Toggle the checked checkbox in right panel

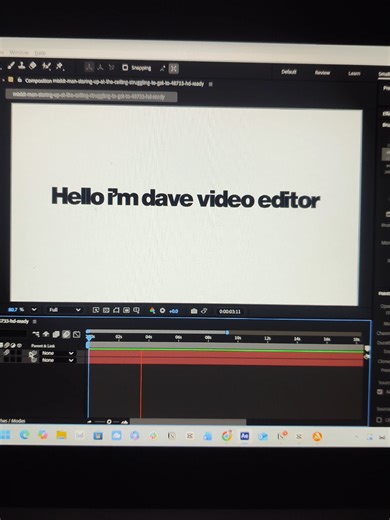(x=380, y=392)
